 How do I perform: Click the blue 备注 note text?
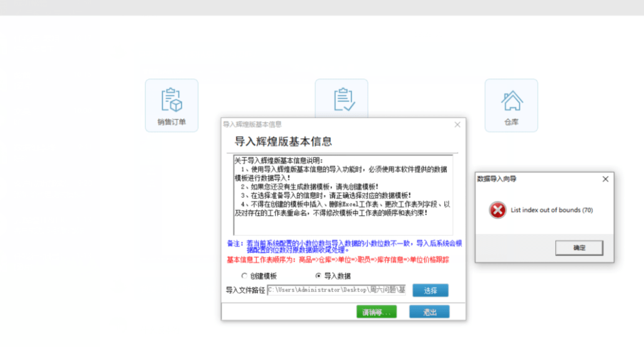tap(344, 247)
